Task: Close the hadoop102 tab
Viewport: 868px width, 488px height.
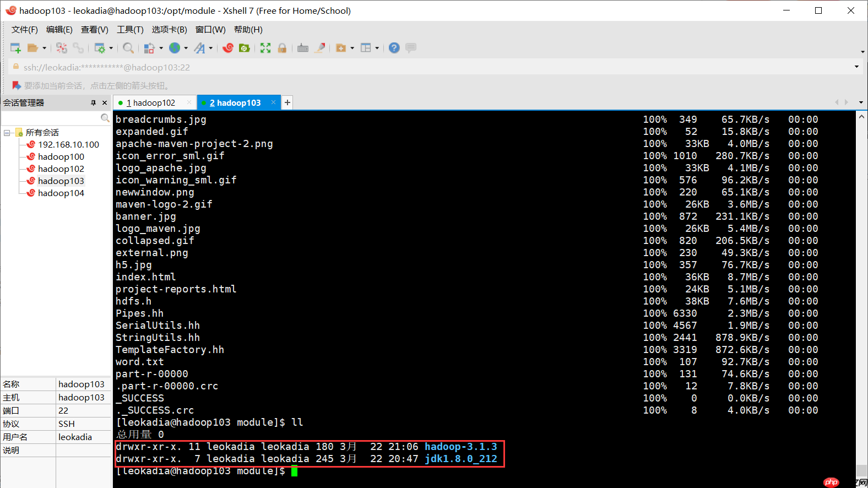Action: (x=189, y=102)
